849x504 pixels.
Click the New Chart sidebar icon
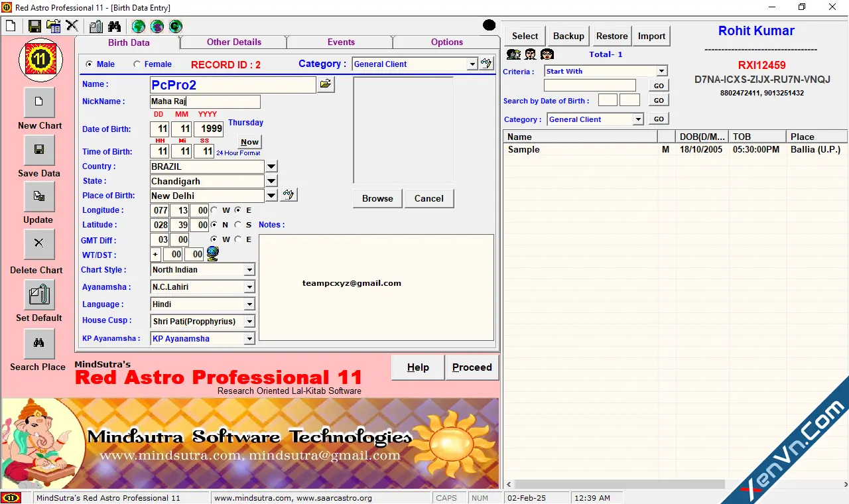[39, 102]
